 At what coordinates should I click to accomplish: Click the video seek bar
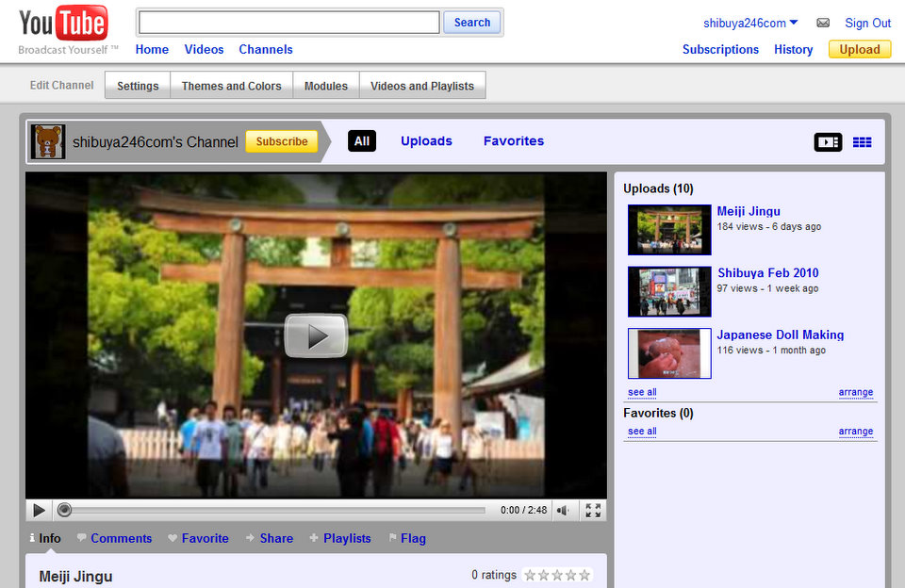[x=271, y=510]
